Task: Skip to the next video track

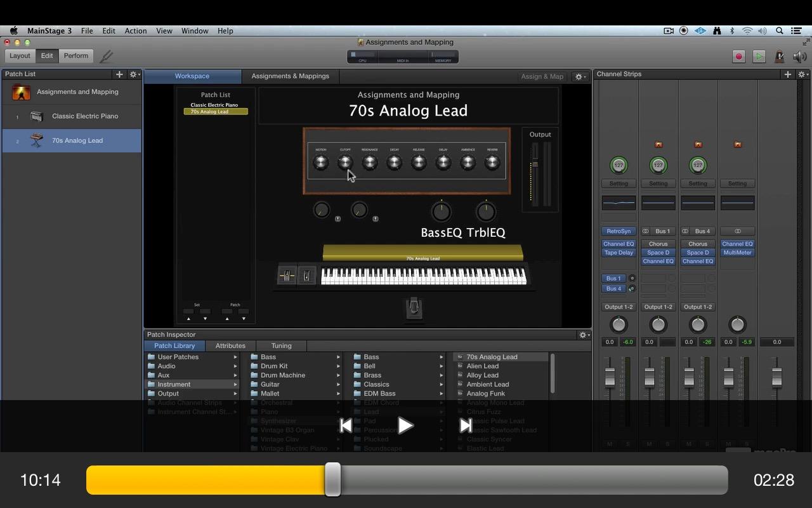Action: point(466,425)
